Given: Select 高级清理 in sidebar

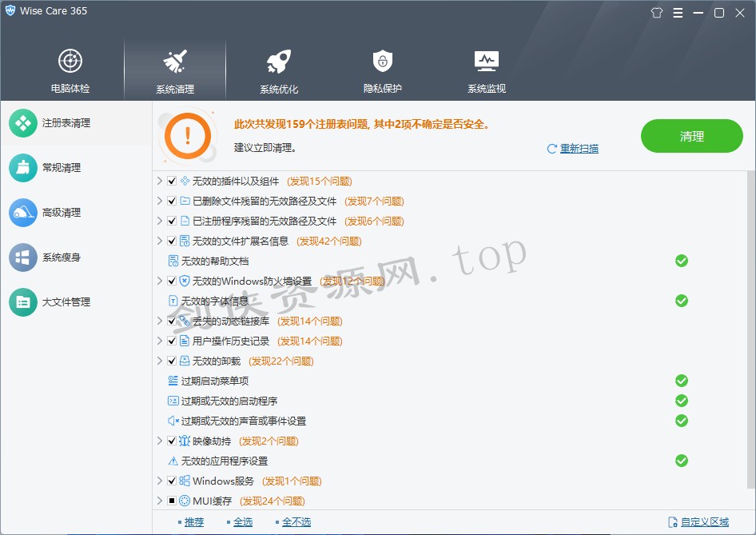Looking at the screenshot, I should [x=61, y=213].
